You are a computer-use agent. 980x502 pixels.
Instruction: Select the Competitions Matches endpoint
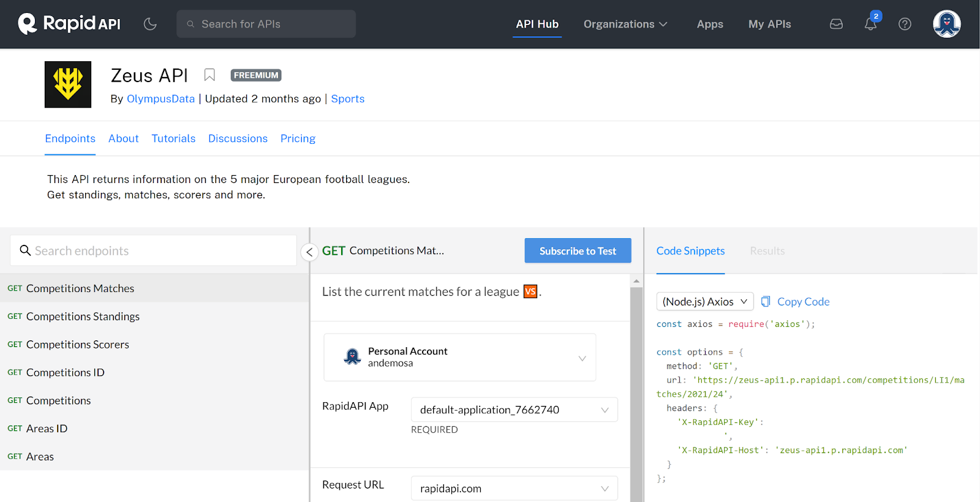[154, 288]
